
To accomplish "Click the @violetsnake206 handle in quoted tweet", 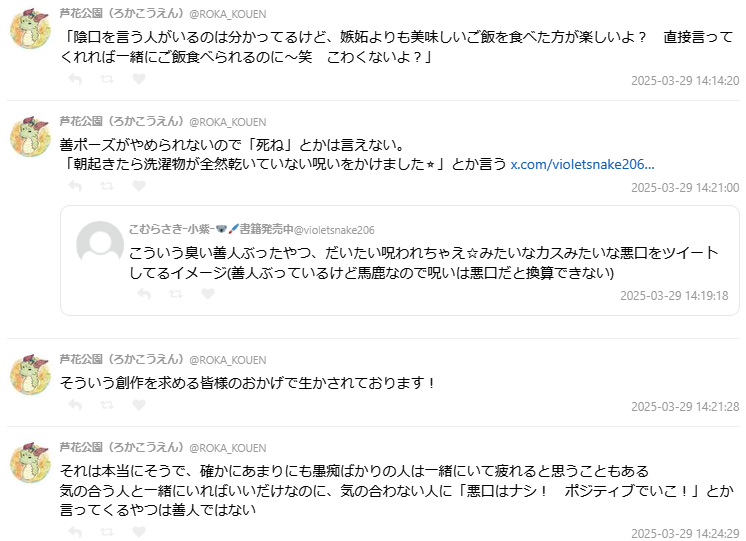I will pyautogui.click(x=333, y=229).
